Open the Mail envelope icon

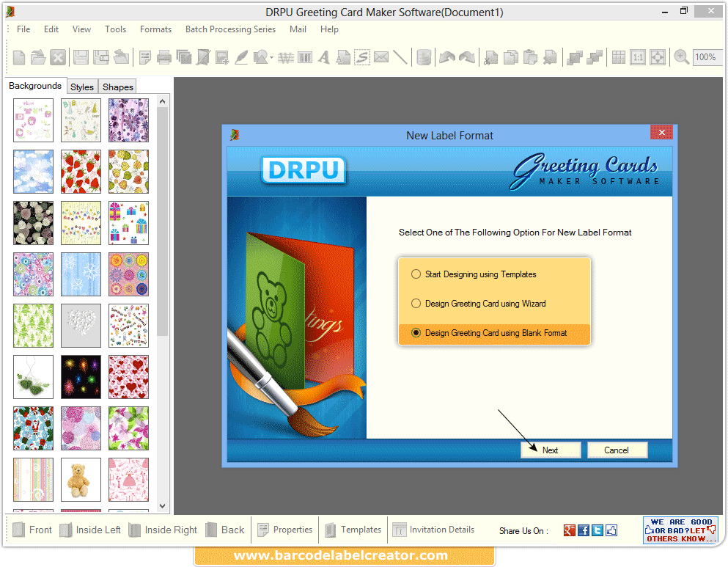point(382,56)
